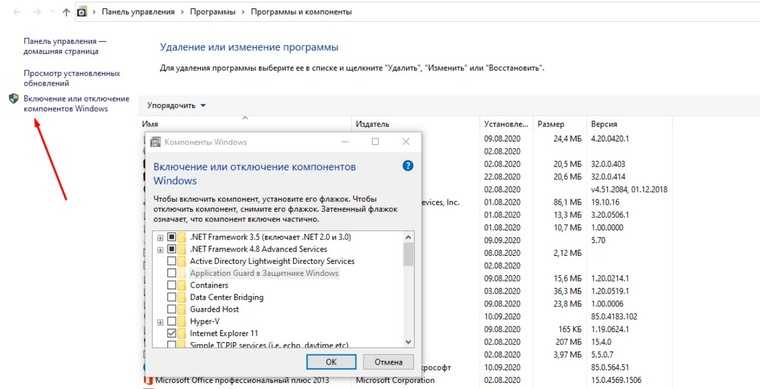The image size is (760, 389).
Task: Click size 24,4 МБ cell
Action: click(x=567, y=139)
